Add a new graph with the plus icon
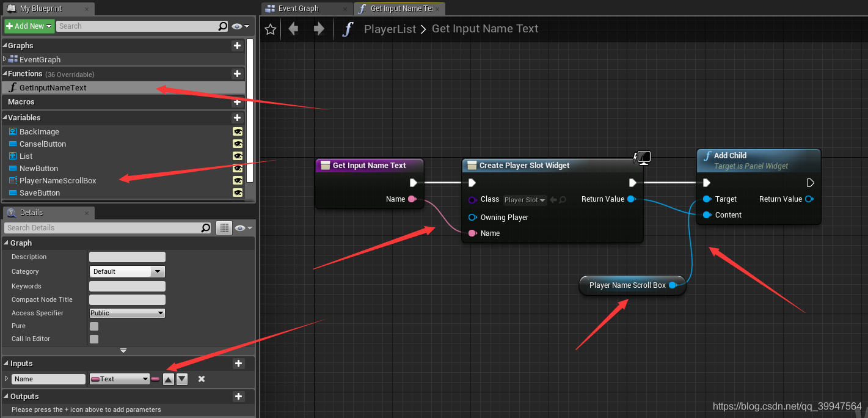This screenshot has width=868, height=418. point(237,46)
